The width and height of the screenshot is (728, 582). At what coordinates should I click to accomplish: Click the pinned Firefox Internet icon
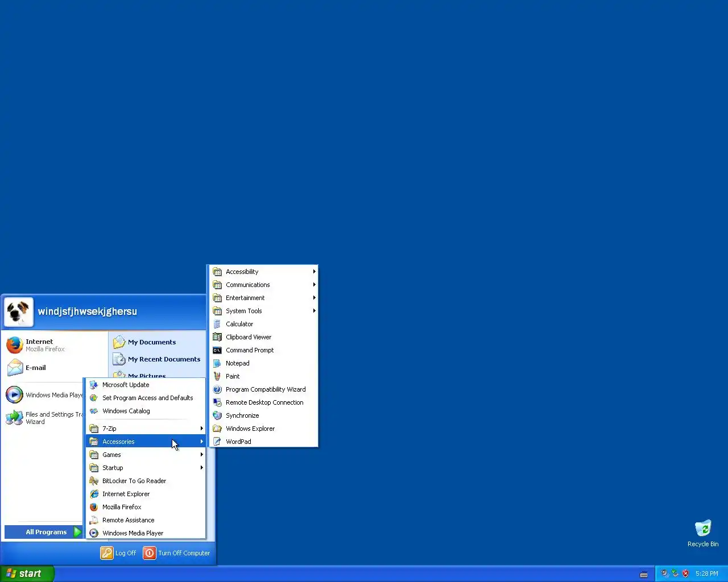[15, 345]
